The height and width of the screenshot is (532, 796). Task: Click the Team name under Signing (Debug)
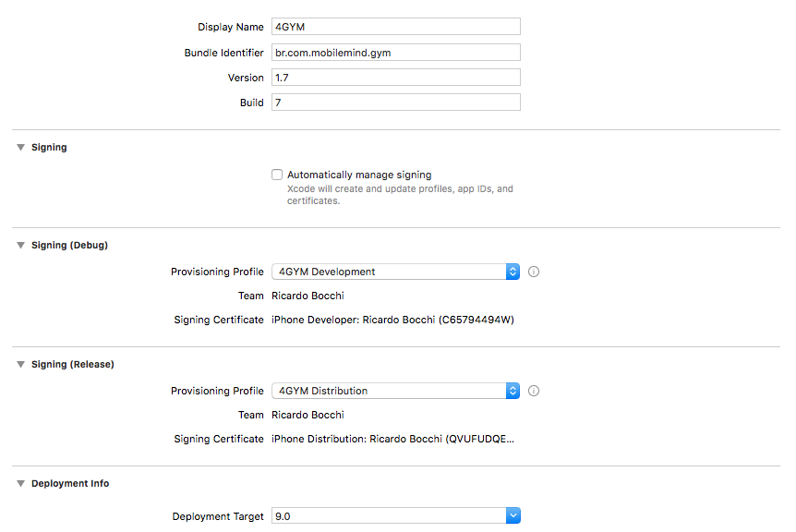pyautogui.click(x=308, y=296)
